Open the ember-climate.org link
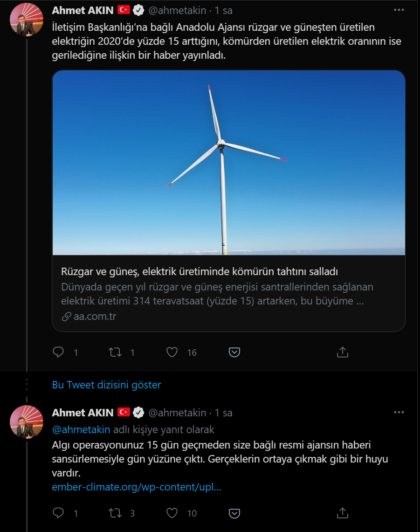This screenshot has height=532, width=420. pyautogui.click(x=137, y=487)
